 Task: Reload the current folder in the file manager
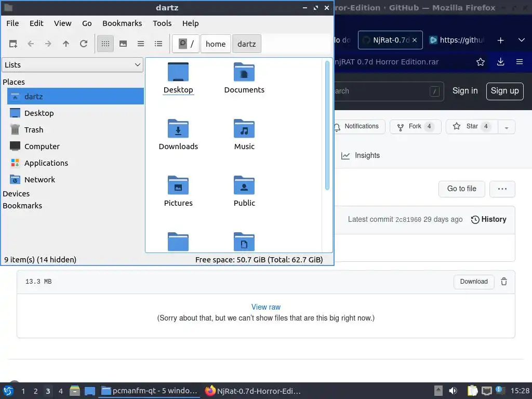[x=84, y=44]
